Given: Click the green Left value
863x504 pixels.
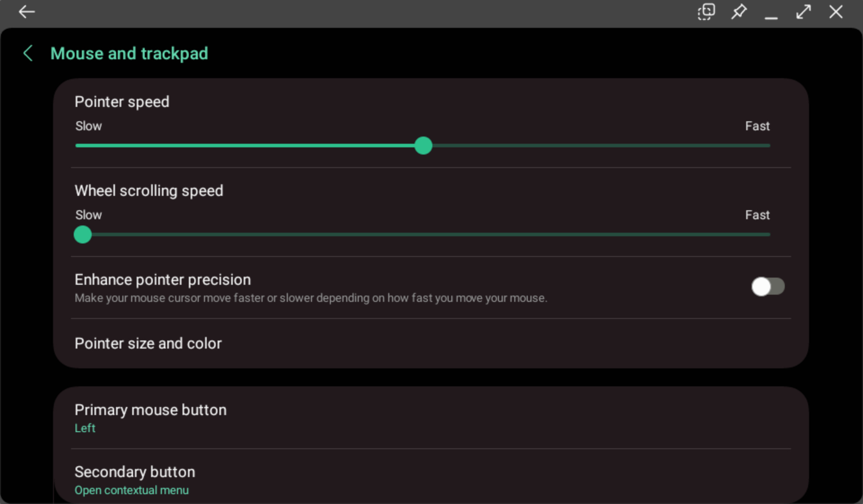Looking at the screenshot, I should tap(85, 428).
